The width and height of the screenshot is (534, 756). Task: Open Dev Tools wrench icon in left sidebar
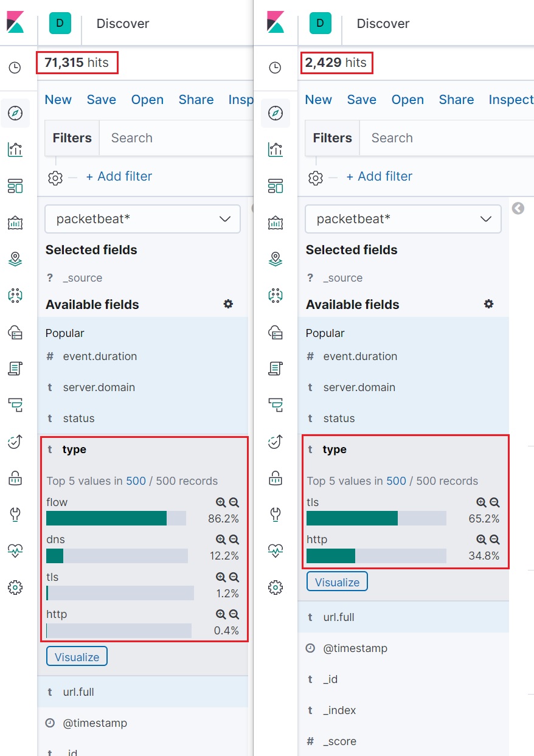click(x=15, y=514)
